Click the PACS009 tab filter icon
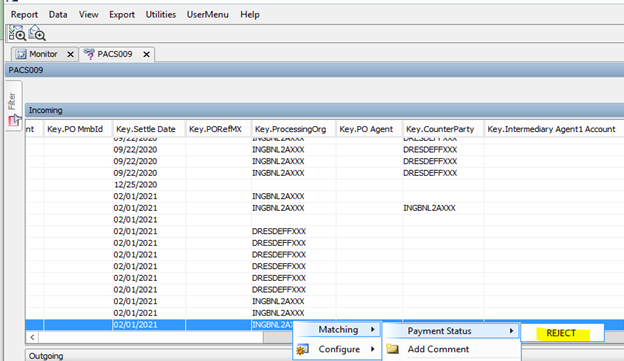The height and width of the screenshot is (361, 624). [89, 54]
